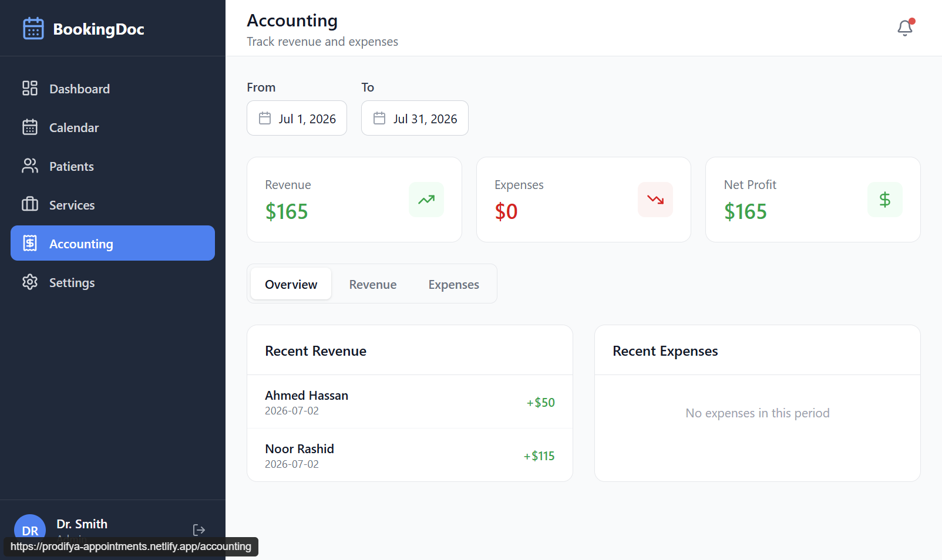
Task: Click the $165 Revenue total
Action: (x=287, y=211)
